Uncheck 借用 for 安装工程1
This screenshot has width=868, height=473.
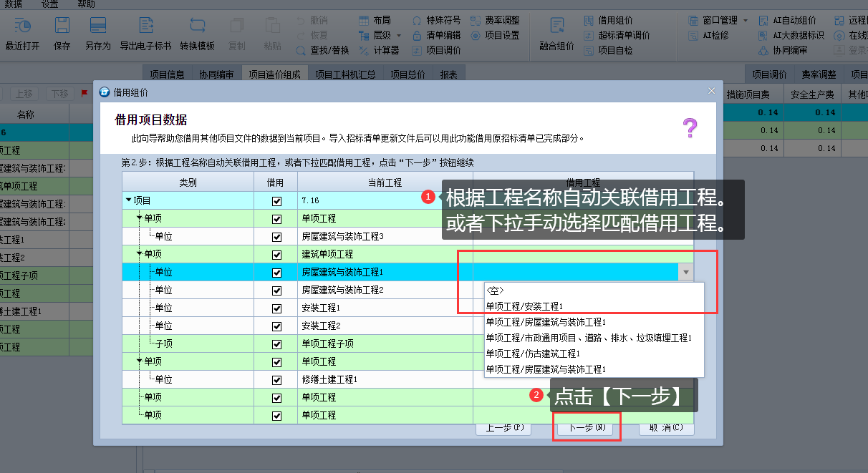pos(276,308)
